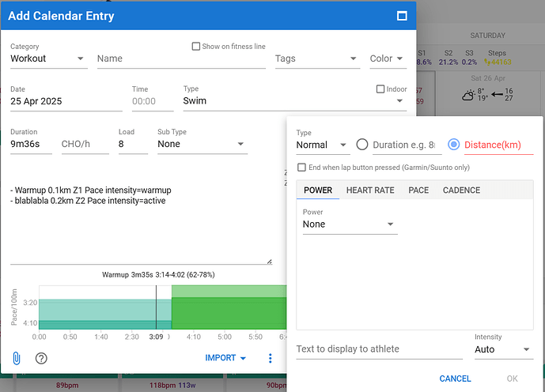The width and height of the screenshot is (545, 392).
Task: Click the Duration field 9m36s
Action: click(31, 144)
